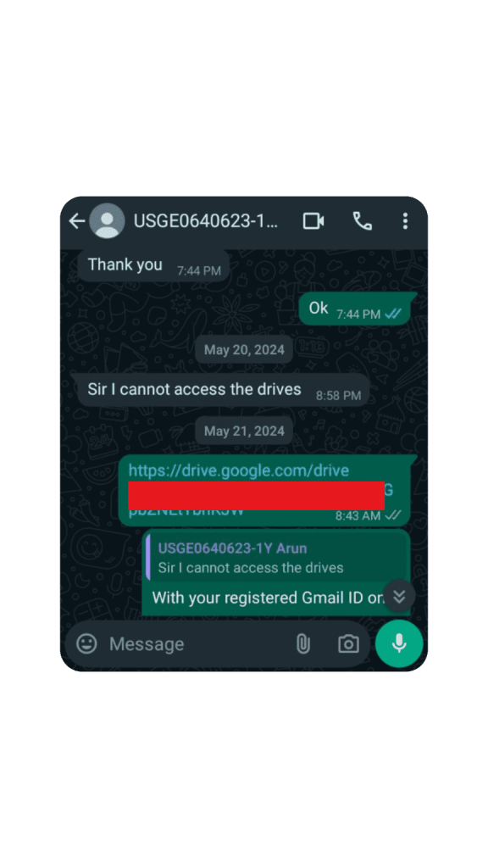Image resolution: width=488 pixels, height=868 pixels.
Task: Open camera from the message bar
Action: click(x=348, y=644)
